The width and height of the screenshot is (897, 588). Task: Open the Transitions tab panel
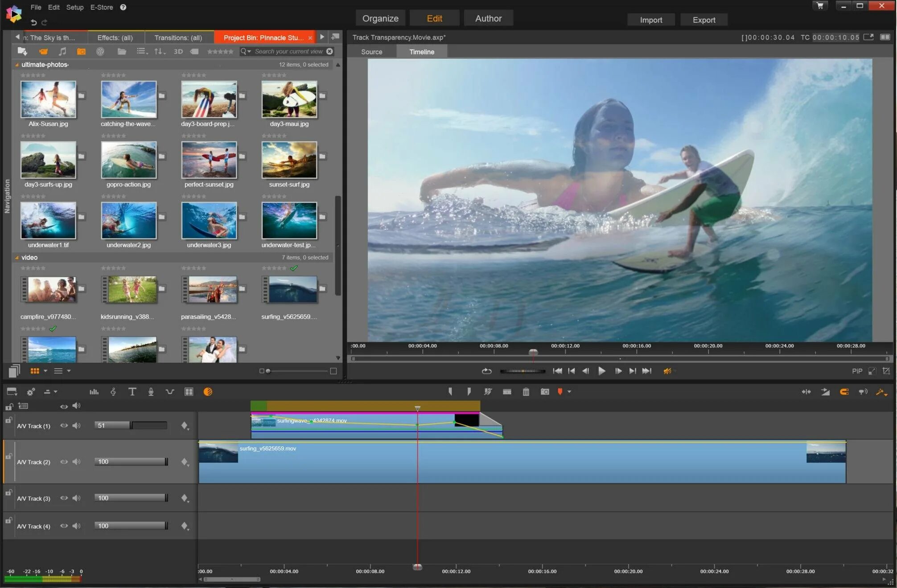click(x=178, y=37)
